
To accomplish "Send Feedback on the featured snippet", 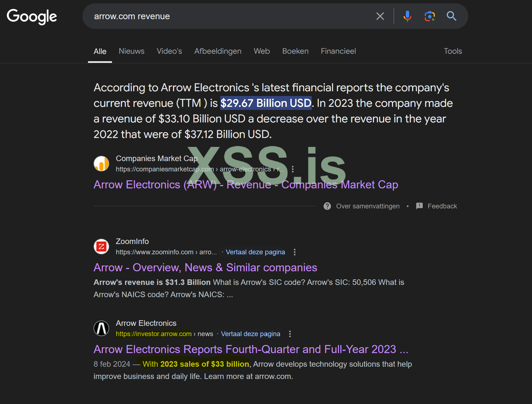I will click(x=442, y=206).
